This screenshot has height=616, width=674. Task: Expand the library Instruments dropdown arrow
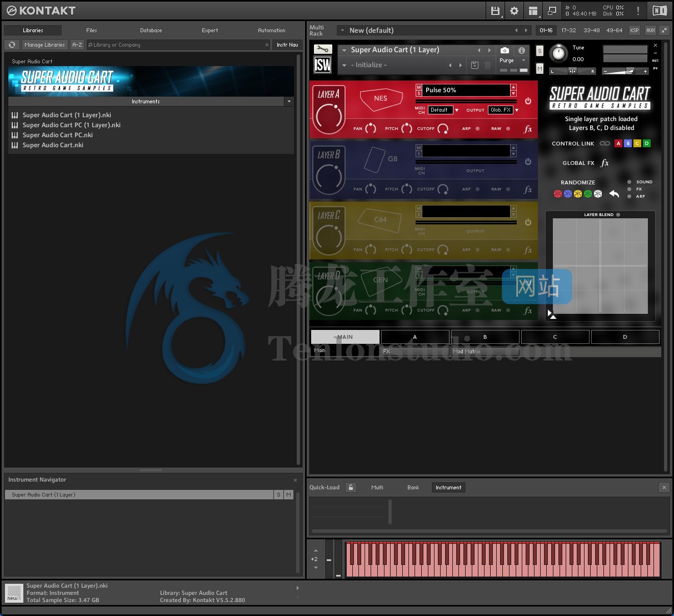289,102
